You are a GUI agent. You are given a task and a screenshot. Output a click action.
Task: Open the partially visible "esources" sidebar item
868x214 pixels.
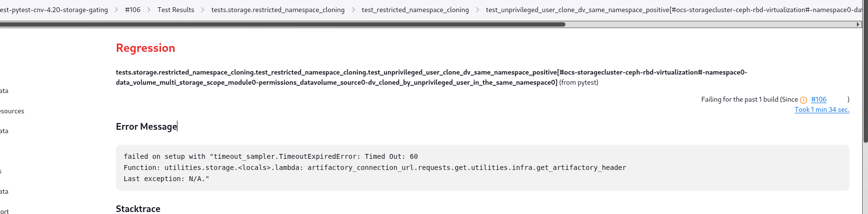pyautogui.click(x=12, y=111)
